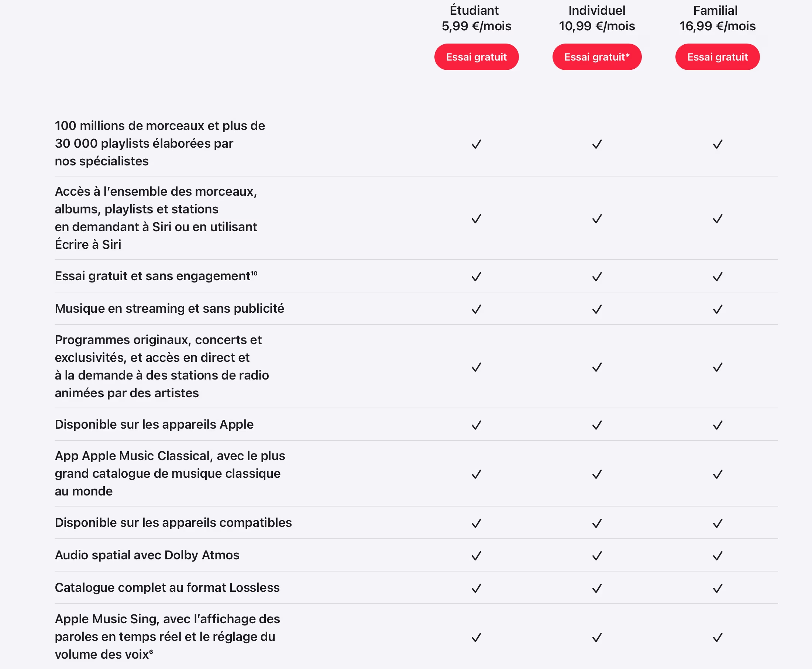Click the Audio spatial avec Dolby Atmos label
Image resolution: width=812 pixels, height=669 pixels.
coord(147,555)
